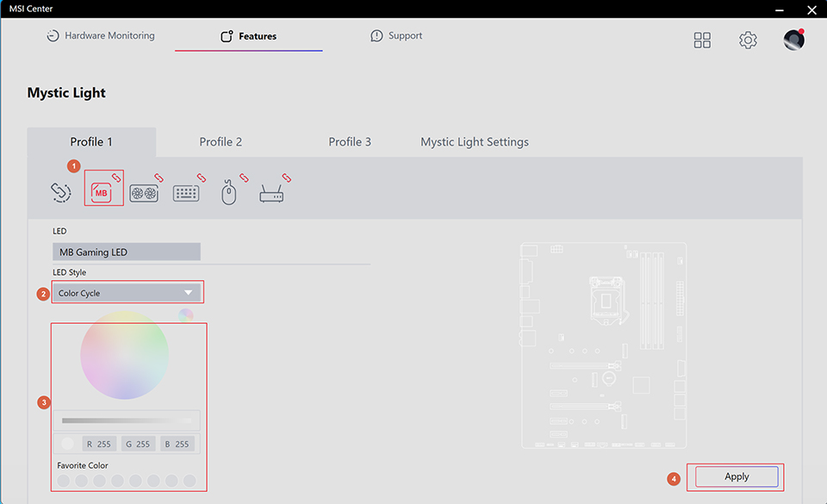Switch to Features tab
Screen dimensions: 827x504
pyautogui.click(x=248, y=36)
